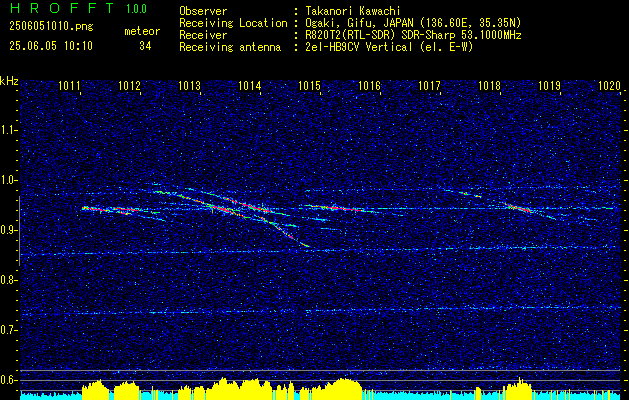
Task: Select the version number 1.0.0
Action: click(136, 8)
